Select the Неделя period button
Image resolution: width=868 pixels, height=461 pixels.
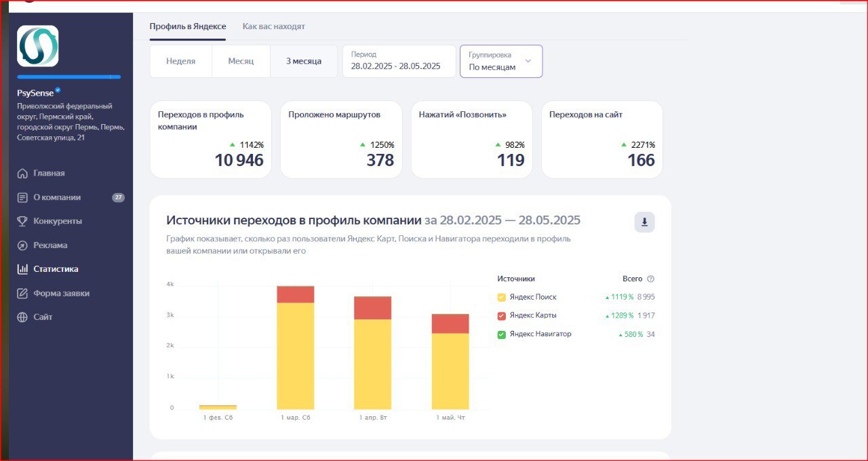[181, 61]
